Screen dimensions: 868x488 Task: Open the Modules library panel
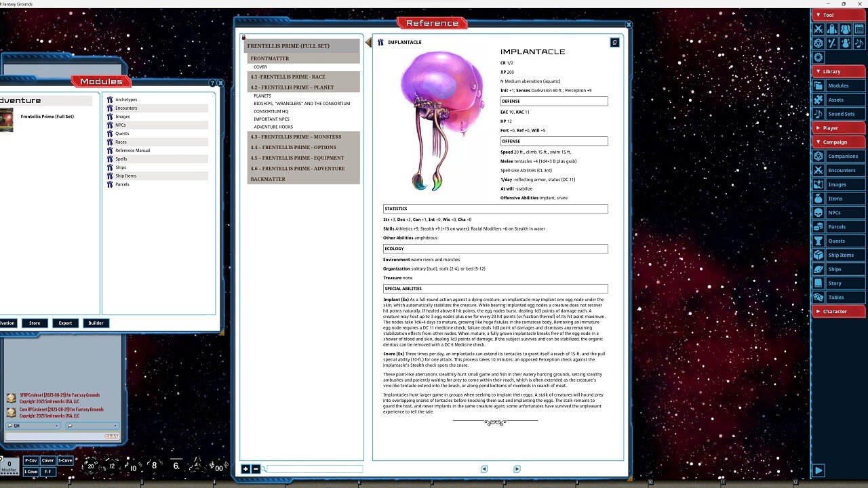pos(843,85)
